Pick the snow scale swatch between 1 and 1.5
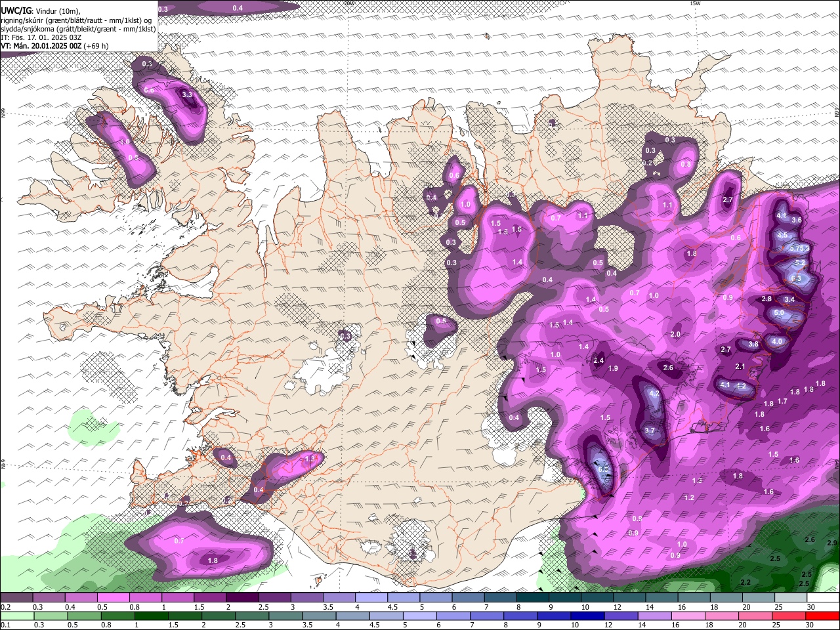The width and height of the screenshot is (840, 630). coord(177,597)
